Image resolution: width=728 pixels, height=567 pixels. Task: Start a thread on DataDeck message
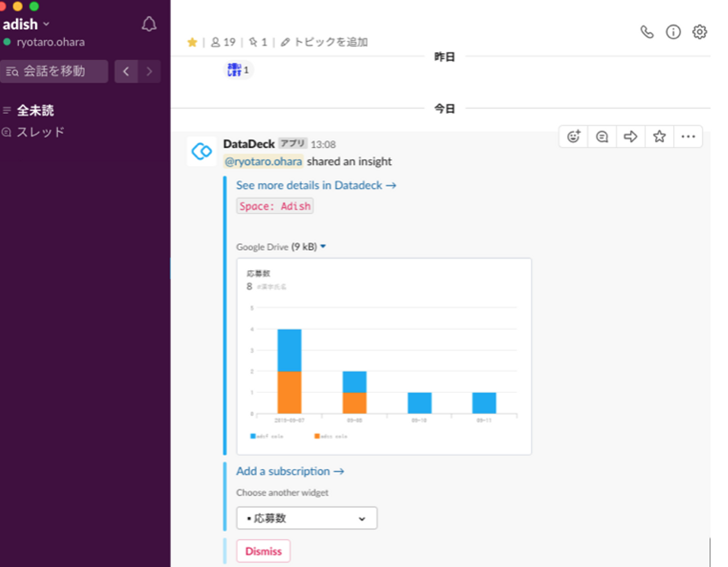[x=602, y=137]
